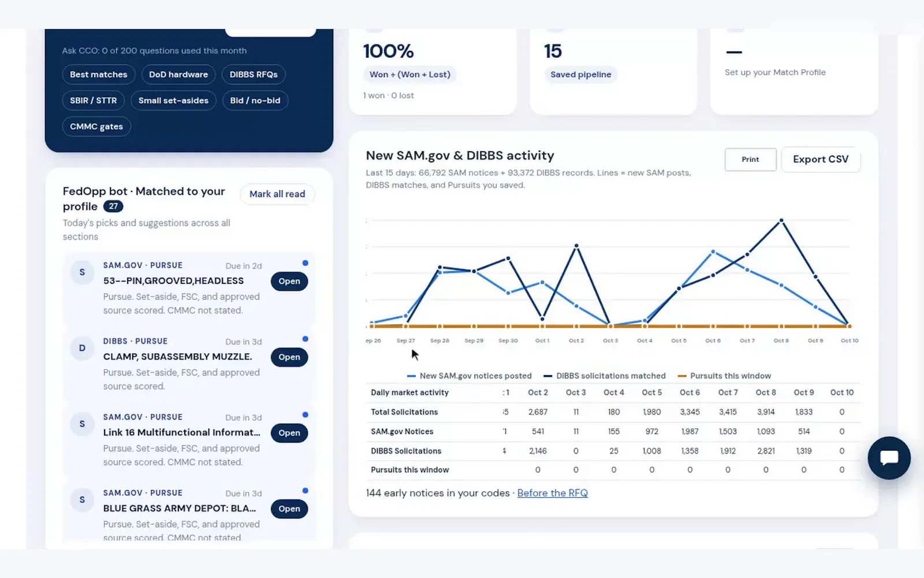924x578 pixels.
Task: Click the Won ÷ (Won + Lost) badge
Action: (x=410, y=75)
